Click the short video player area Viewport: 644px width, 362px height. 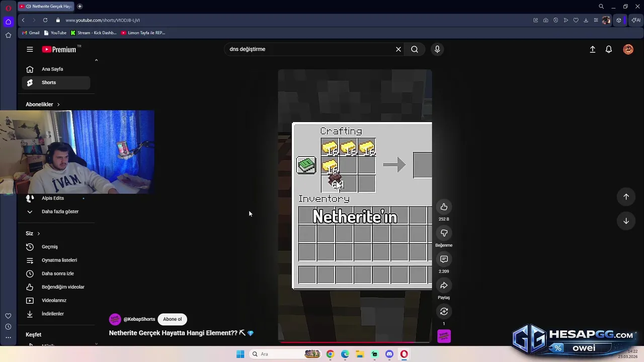355,206
